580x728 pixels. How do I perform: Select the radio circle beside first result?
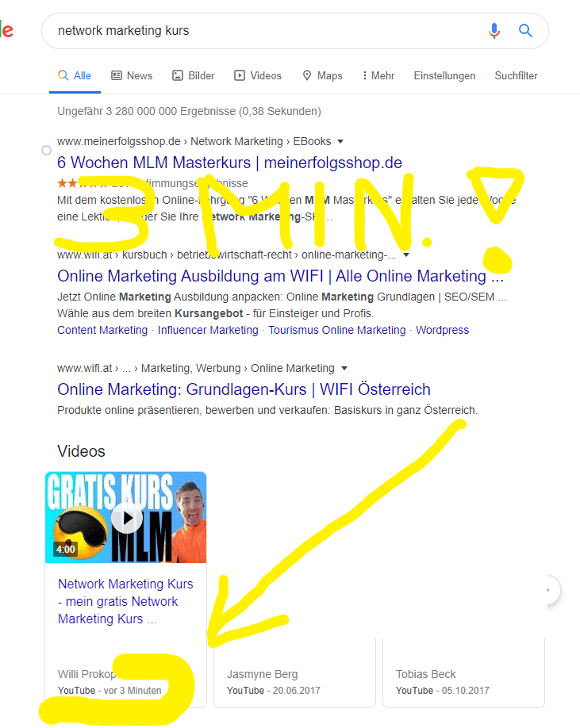coord(47,150)
